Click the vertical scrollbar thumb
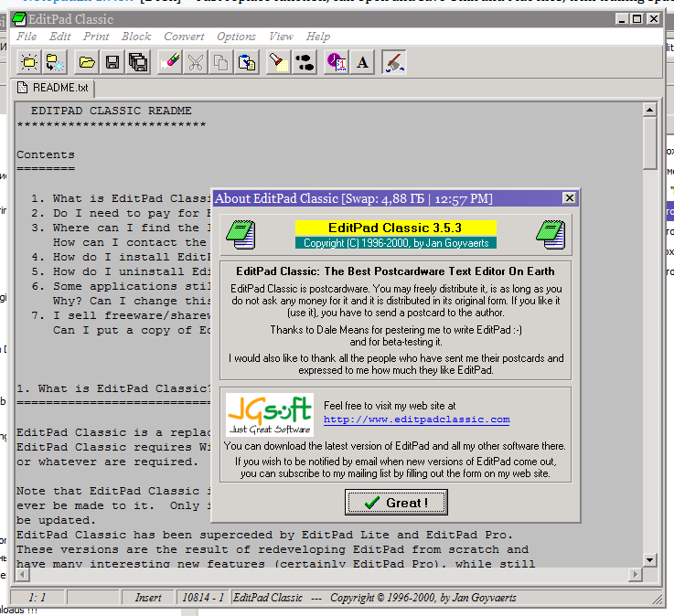 [x=649, y=143]
